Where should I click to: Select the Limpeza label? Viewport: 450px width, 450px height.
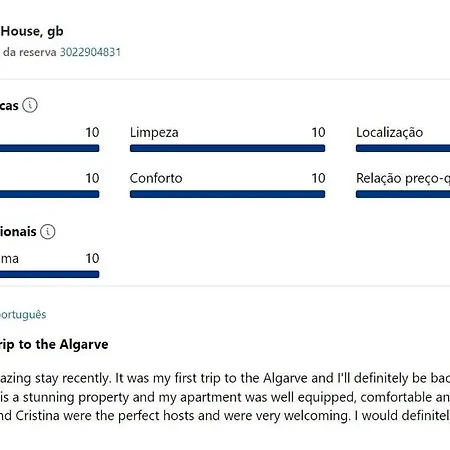(154, 133)
